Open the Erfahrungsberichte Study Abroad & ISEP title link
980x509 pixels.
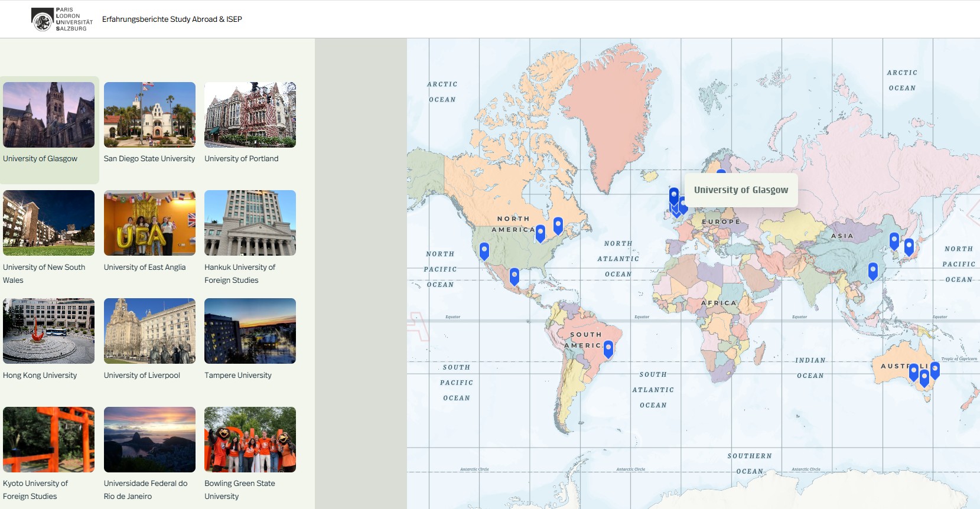point(172,19)
